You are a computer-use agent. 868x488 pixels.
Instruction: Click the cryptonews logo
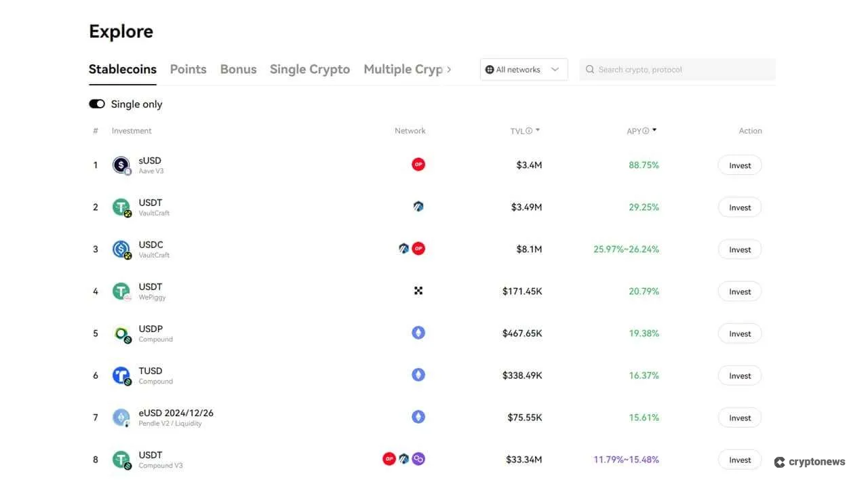tap(810, 462)
